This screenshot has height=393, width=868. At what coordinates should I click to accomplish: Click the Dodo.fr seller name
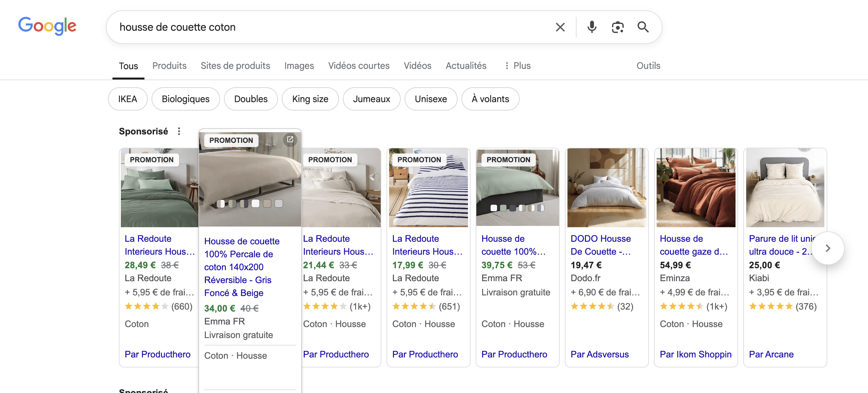[585, 278]
